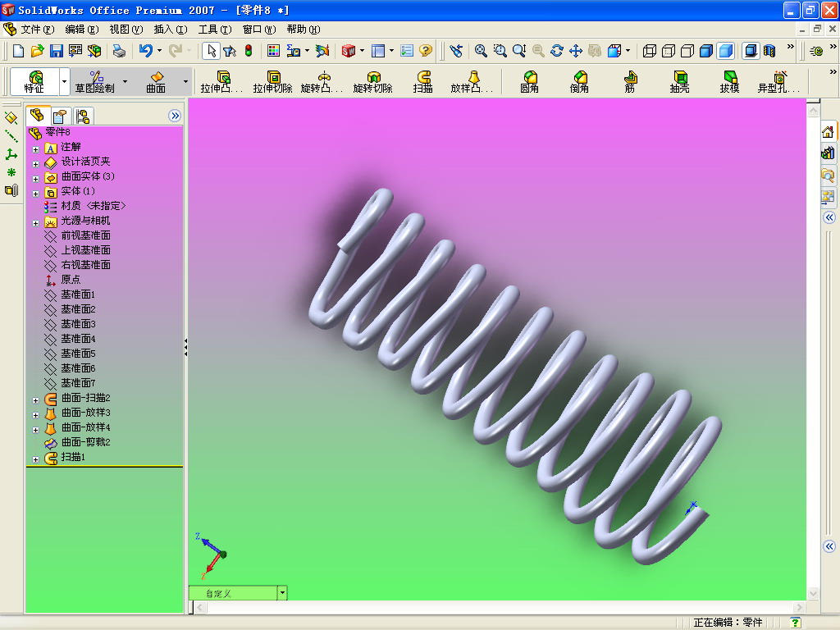The height and width of the screenshot is (630, 840).
Task: Expand the 注解 tree node
Action: click(35, 149)
